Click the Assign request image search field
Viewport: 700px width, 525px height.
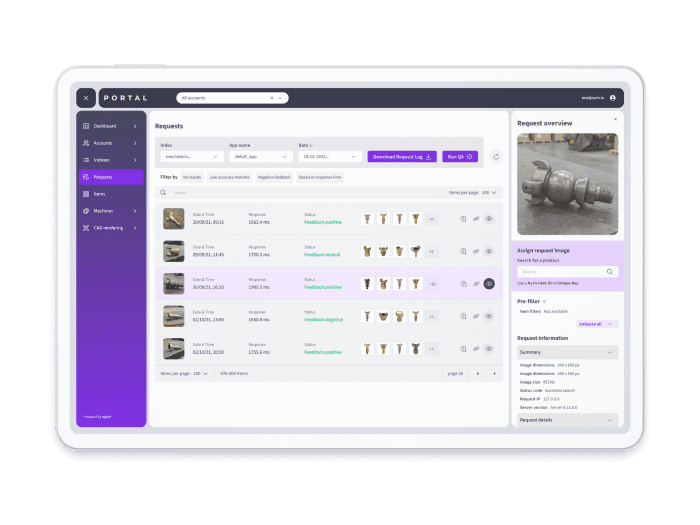(x=567, y=272)
